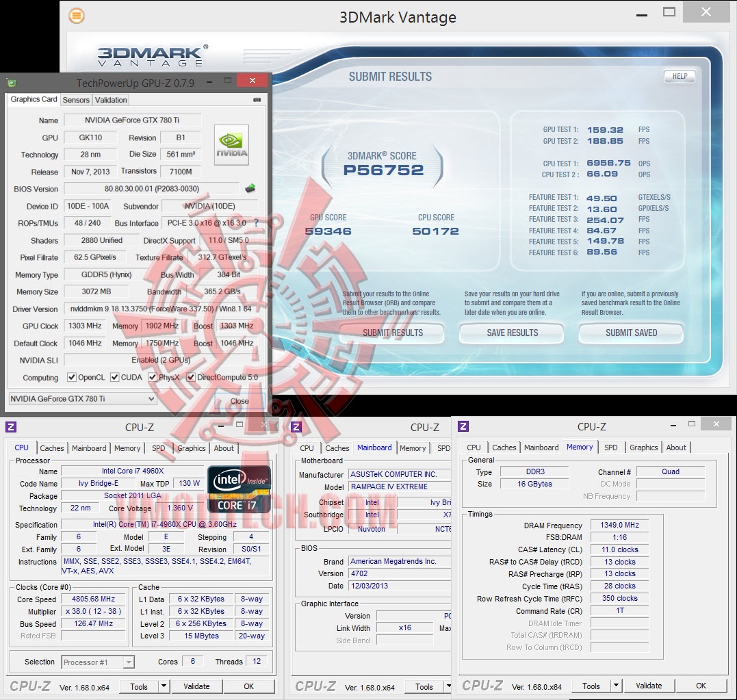
Task: Click the Z icon of the CPU-Z CPU window
Action: [11, 427]
